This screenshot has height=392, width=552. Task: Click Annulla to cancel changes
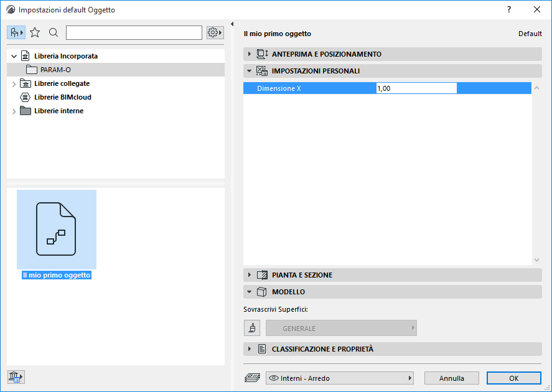tap(451, 378)
